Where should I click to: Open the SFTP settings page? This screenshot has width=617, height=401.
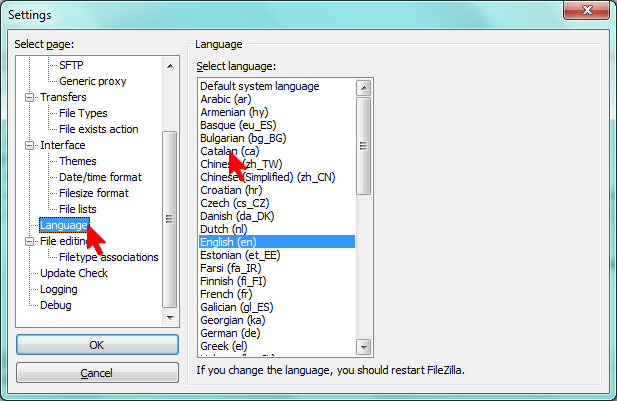tap(72, 65)
